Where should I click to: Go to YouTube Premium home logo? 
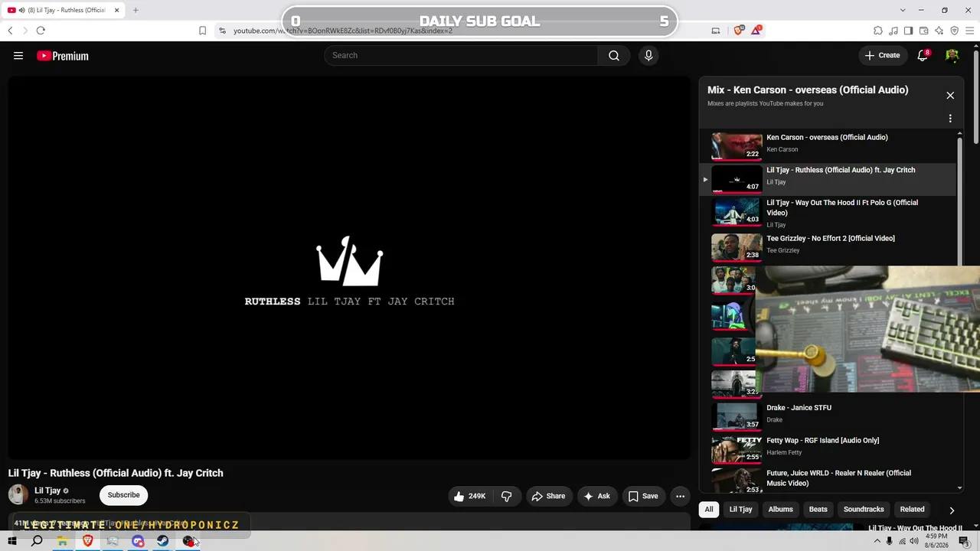coord(63,56)
